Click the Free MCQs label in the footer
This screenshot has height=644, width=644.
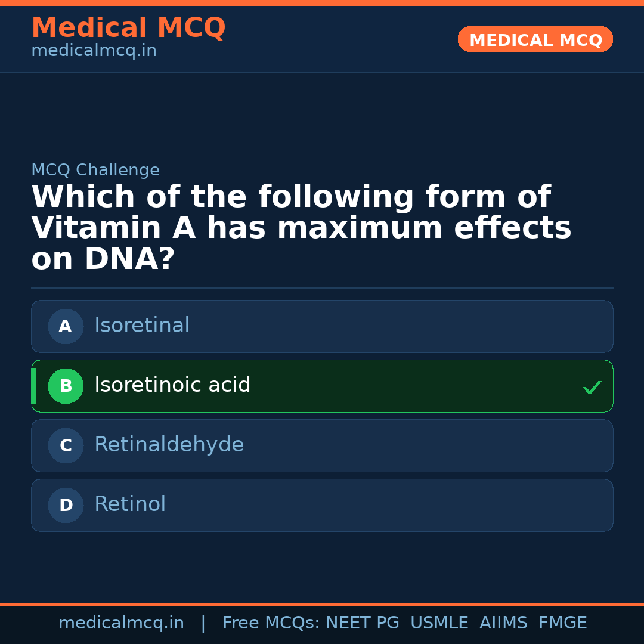pos(271,623)
